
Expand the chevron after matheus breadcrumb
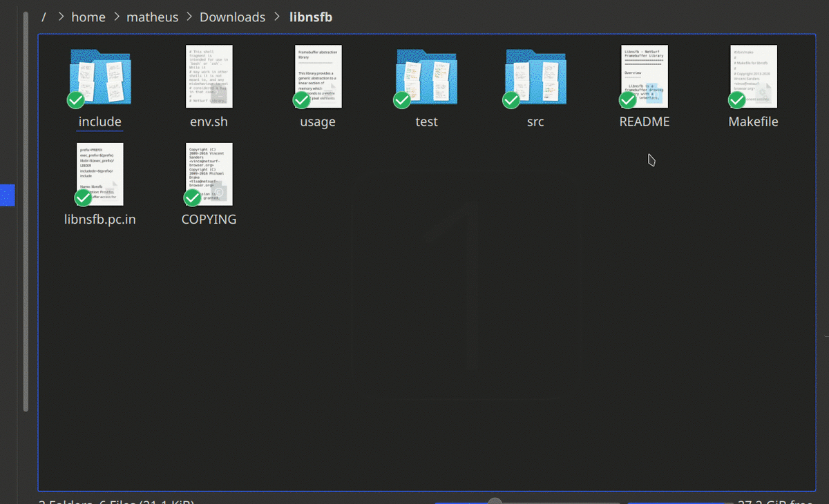tap(187, 17)
